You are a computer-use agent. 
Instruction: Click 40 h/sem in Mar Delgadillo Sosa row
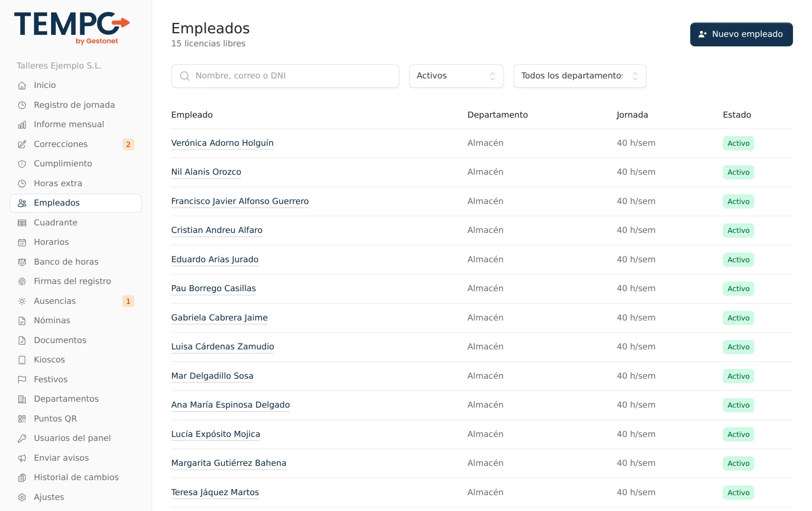coord(636,376)
